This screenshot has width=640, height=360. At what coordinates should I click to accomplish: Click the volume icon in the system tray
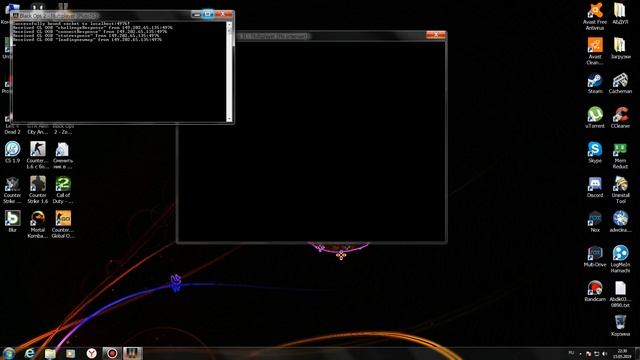coord(604,353)
